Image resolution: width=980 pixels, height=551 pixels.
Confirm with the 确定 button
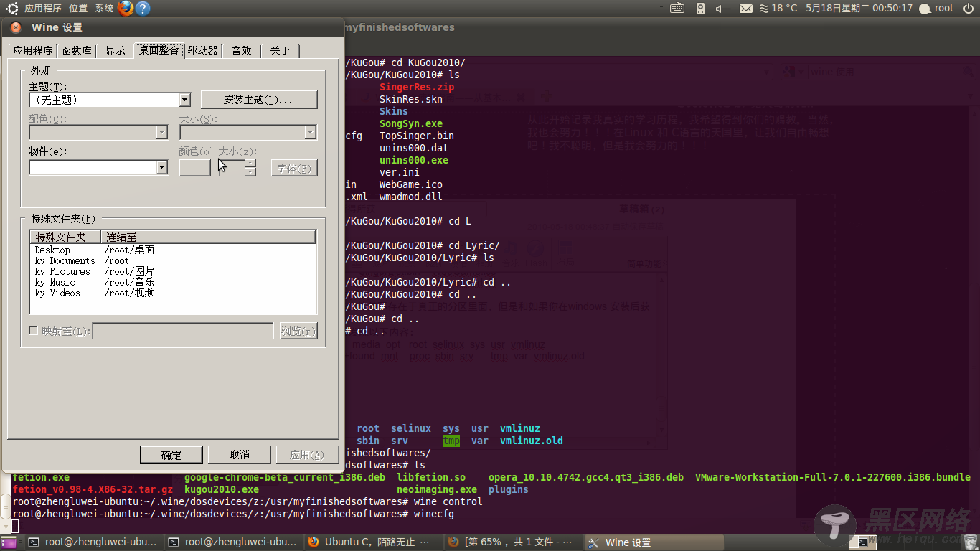(171, 454)
